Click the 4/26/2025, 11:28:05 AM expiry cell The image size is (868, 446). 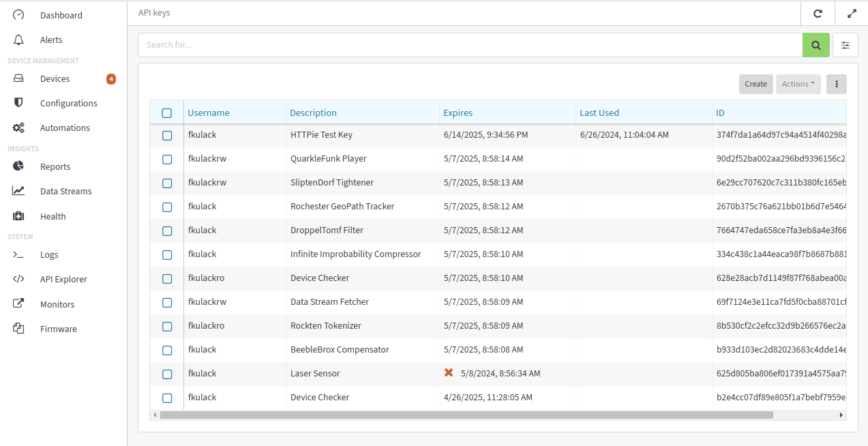(x=488, y=397)
